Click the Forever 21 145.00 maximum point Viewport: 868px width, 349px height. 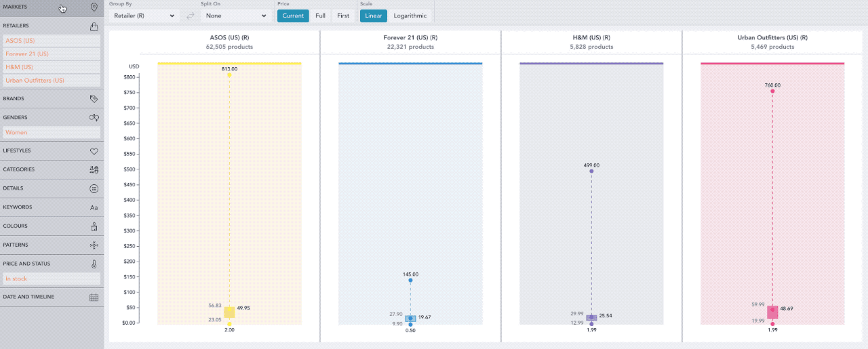point(410,281)
